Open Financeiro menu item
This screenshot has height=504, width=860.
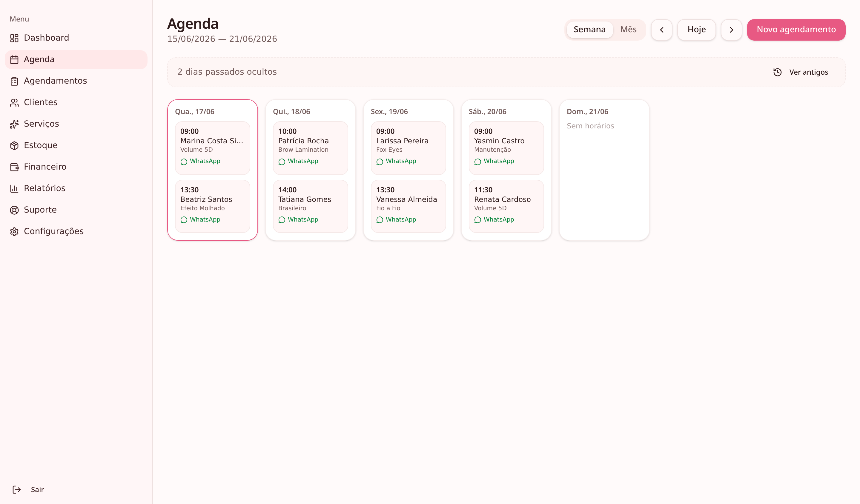[x=76, y=167]
